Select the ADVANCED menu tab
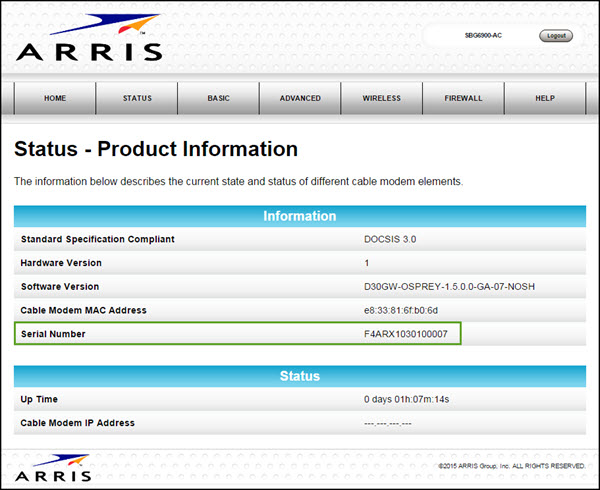This screenshot has width=600, height=490. [x=300, y=98]
